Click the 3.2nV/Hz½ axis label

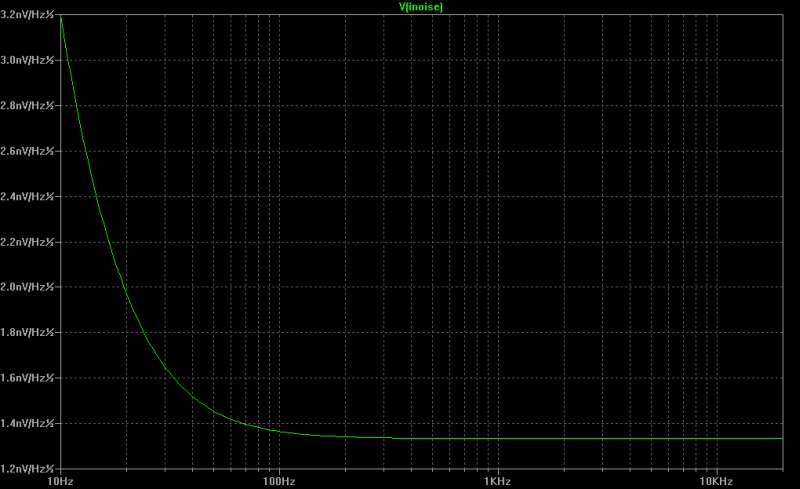coord(27,15)
